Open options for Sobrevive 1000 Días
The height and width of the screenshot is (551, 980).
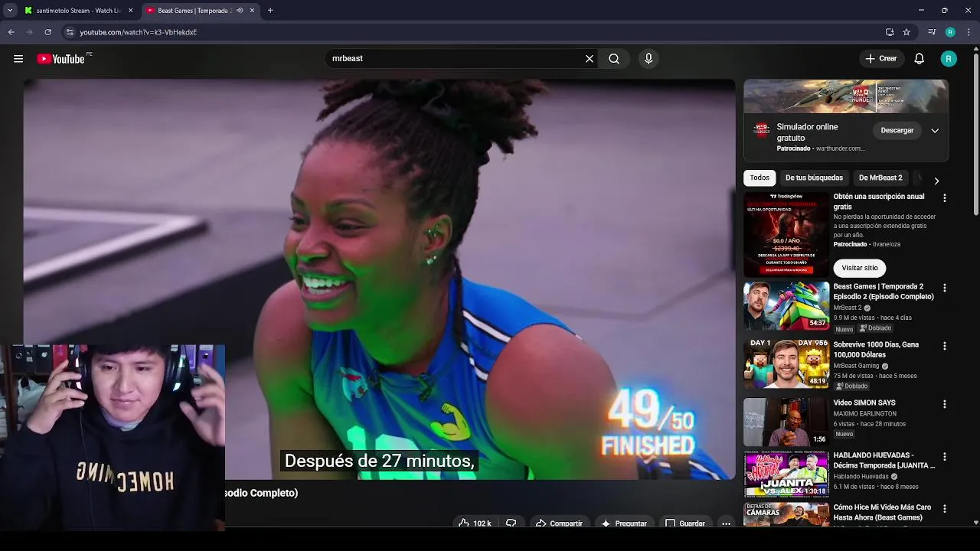pos(944,346)
